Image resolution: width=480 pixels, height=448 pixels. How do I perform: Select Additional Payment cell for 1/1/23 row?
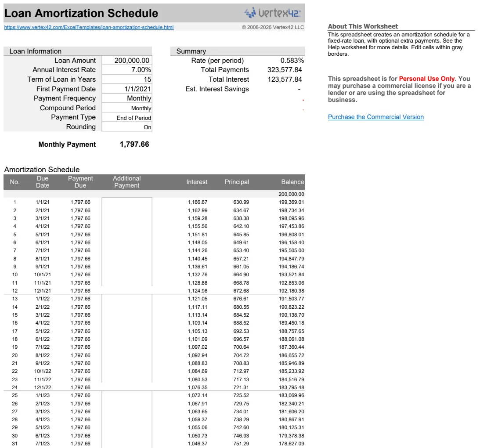coord(127,396)
